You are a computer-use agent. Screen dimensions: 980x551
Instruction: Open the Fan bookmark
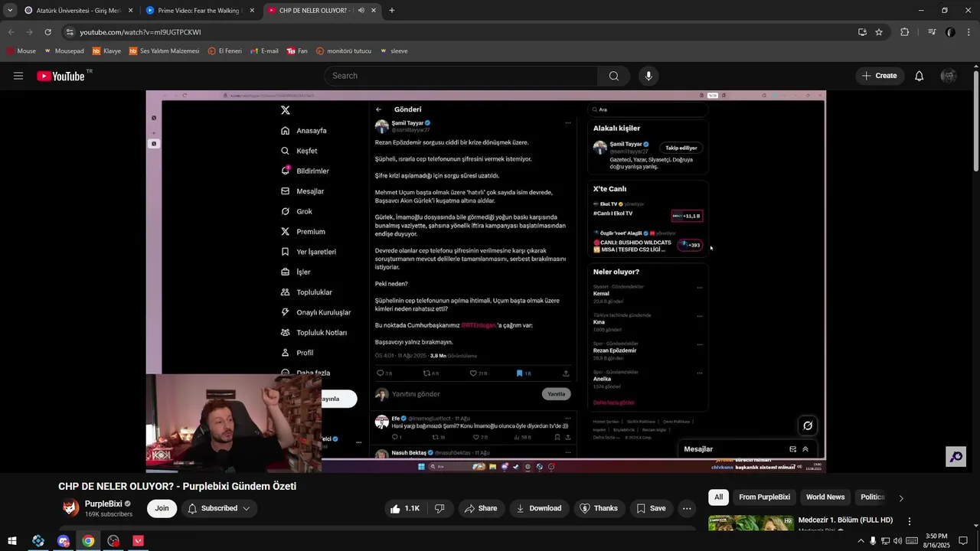[x=297, y=51]
